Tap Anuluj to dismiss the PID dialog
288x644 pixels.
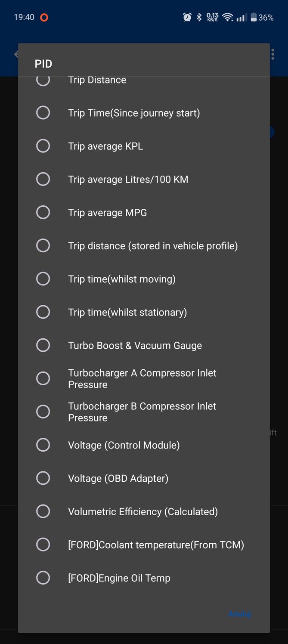(239, 614)
